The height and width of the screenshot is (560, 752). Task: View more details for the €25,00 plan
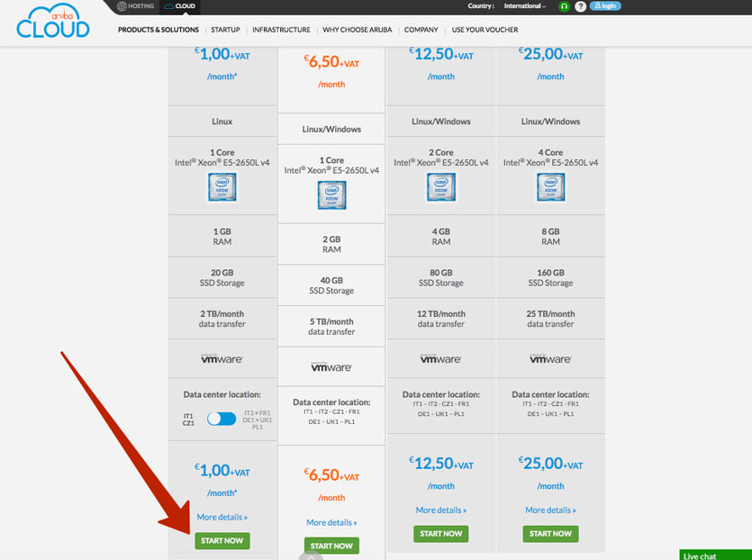pos(550,510)
